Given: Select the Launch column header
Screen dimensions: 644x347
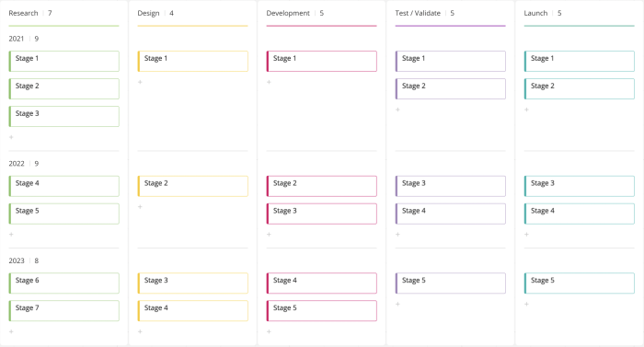Looking at the screenshot, I should click(535, 13).
